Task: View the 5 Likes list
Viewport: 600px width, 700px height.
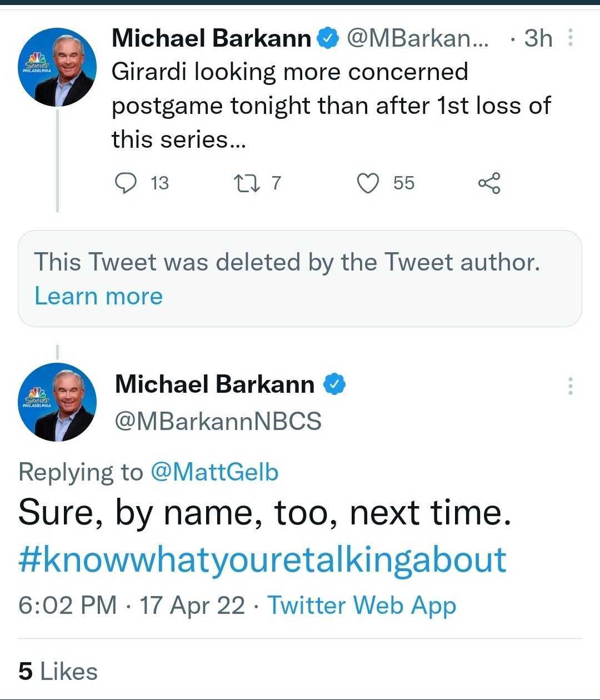Action: point(58,671)
